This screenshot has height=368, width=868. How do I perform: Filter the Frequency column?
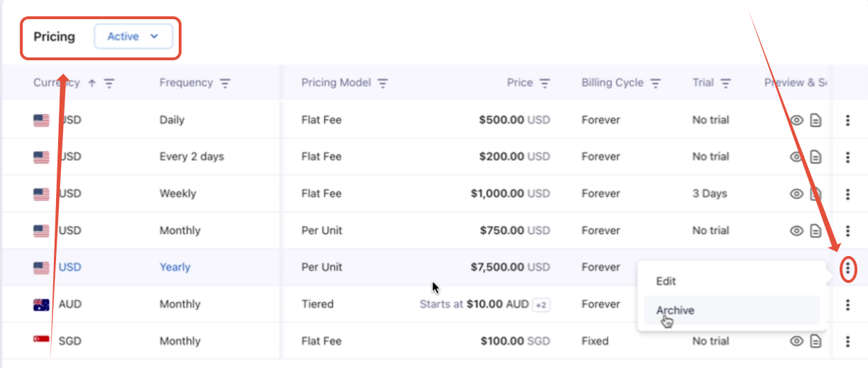225,83
